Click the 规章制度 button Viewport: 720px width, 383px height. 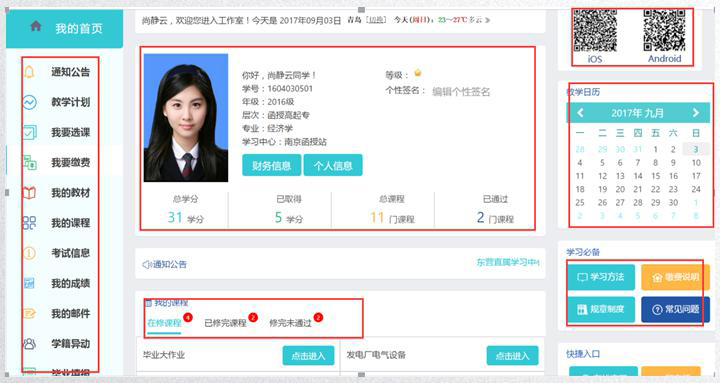tap(601, 309)
